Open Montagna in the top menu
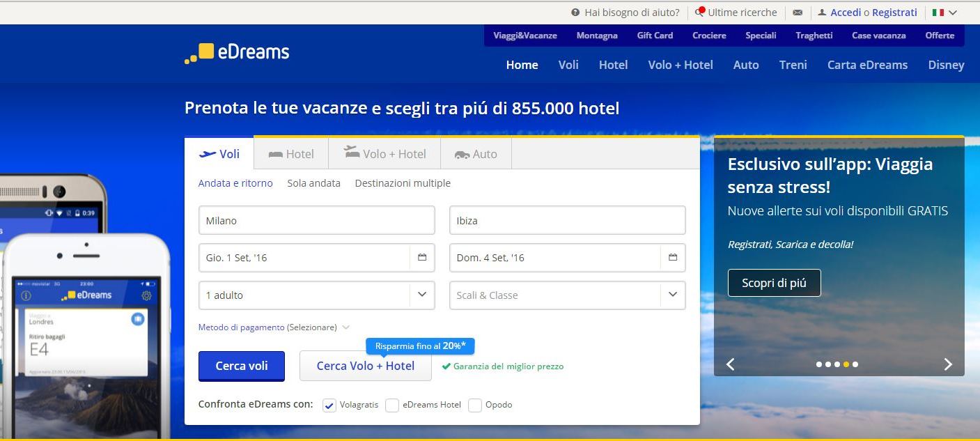 pyautogui.click(x=597, y=36)
